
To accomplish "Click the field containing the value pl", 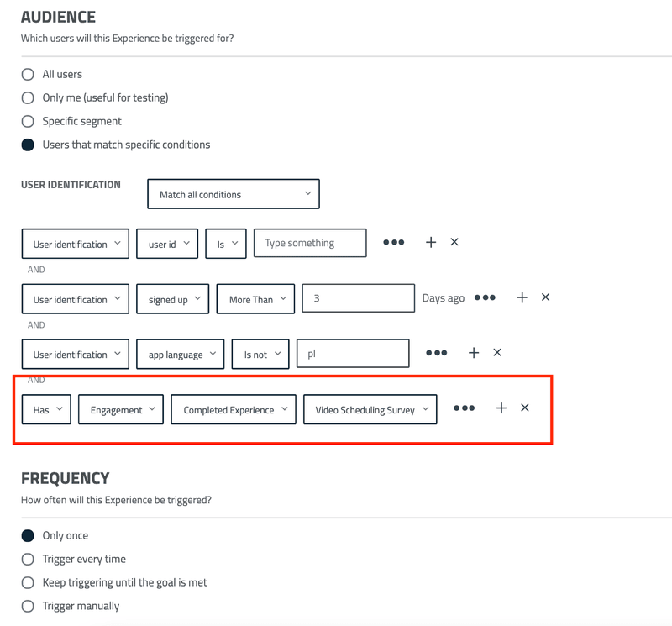I will tap(353, 353).
